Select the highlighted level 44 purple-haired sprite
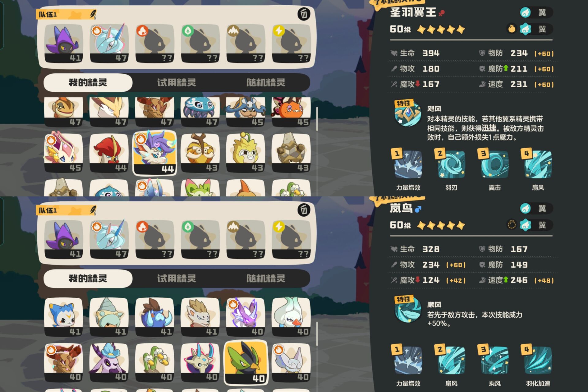The height and width of the screenshot is (392, 588). [x=155, y=153]
